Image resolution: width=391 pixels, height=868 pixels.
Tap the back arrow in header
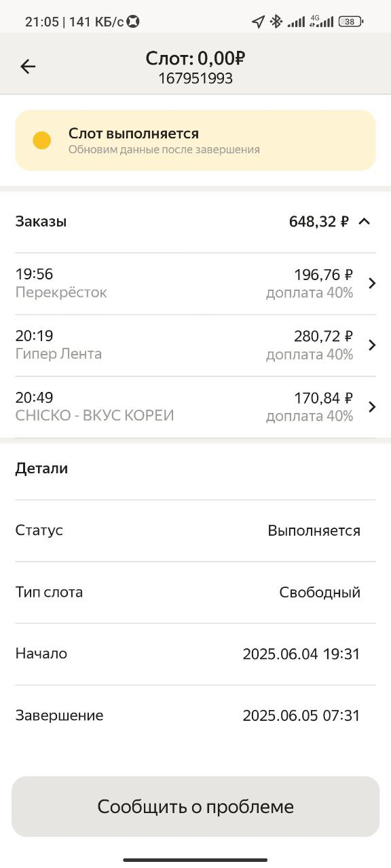[x=28, y=66]
